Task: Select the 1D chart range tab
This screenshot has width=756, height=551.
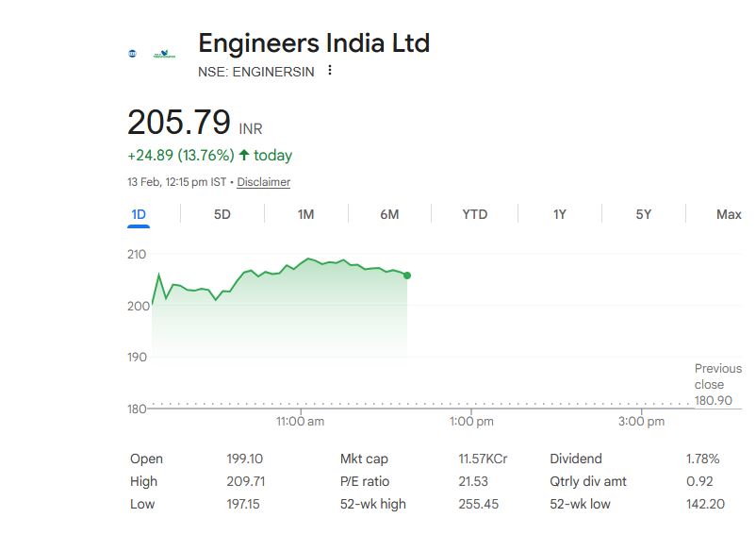Action: (x=139, y=214)
